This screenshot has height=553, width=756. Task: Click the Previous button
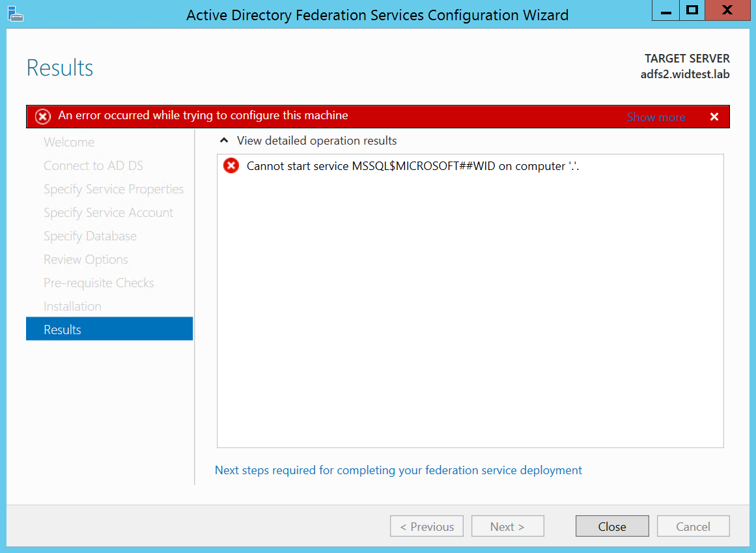click(427, 526)
